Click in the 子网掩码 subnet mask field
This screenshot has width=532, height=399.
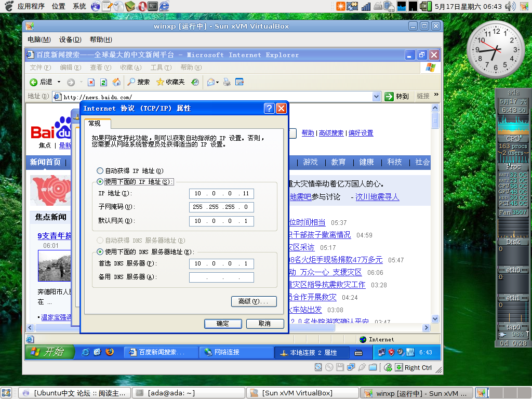click(221, 207)
